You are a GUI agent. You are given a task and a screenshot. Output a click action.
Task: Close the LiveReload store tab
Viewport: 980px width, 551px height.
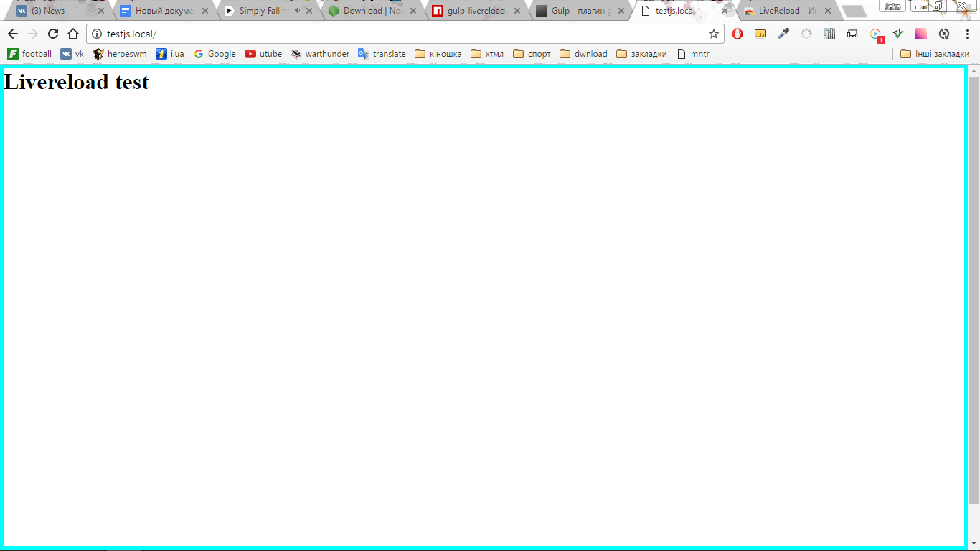829,11
